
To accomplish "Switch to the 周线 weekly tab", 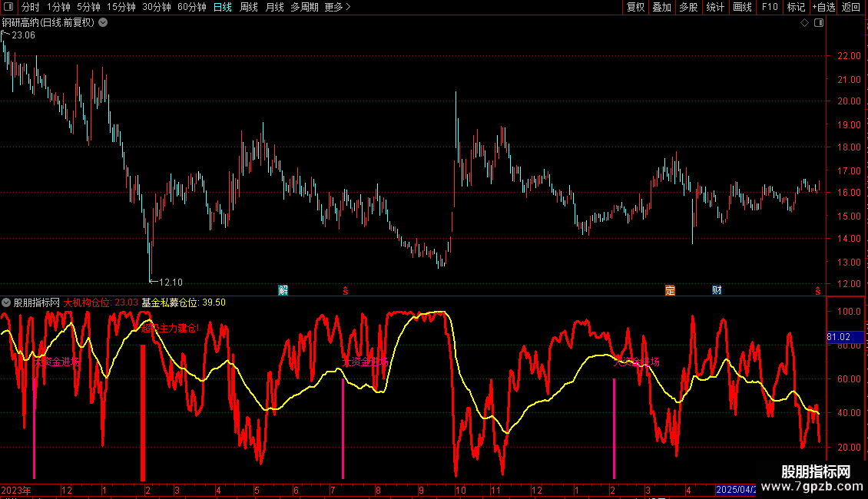I will 249,8.
